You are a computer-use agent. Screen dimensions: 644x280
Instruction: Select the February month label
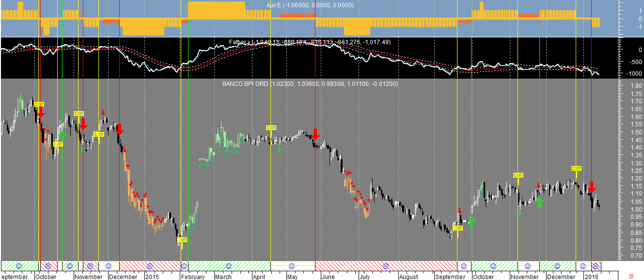193,277
